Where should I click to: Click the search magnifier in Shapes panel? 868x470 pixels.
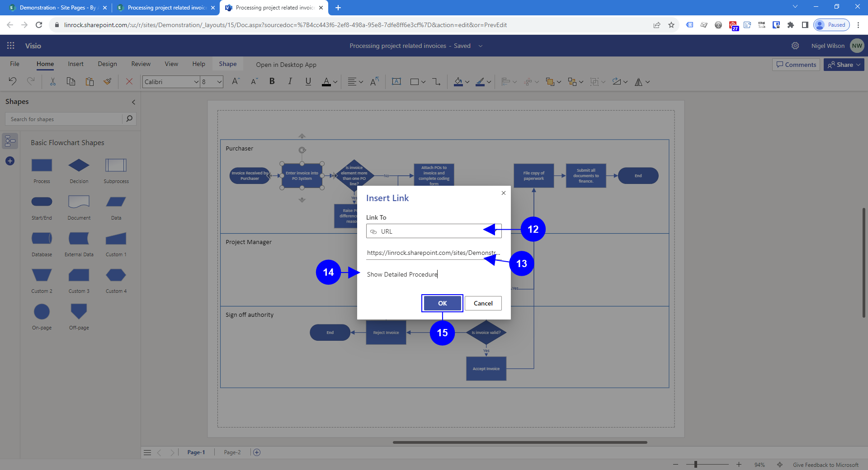[x=129, y=119]
